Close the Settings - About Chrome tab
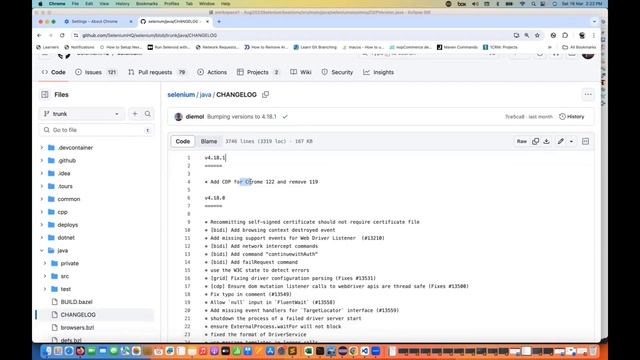This screenshot has width=640, height=360. [131, 22]
